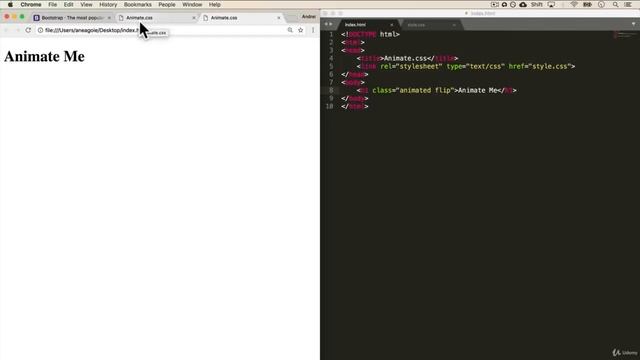
Task: Click the DOCTYPE html line in editor
Action: [x=370, y=35]
